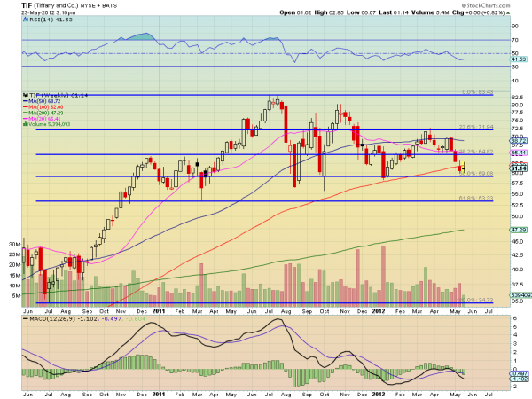532x399 pixels.
Task: Click the 41.53 RSI axis value tag
Action: (518, 59)
